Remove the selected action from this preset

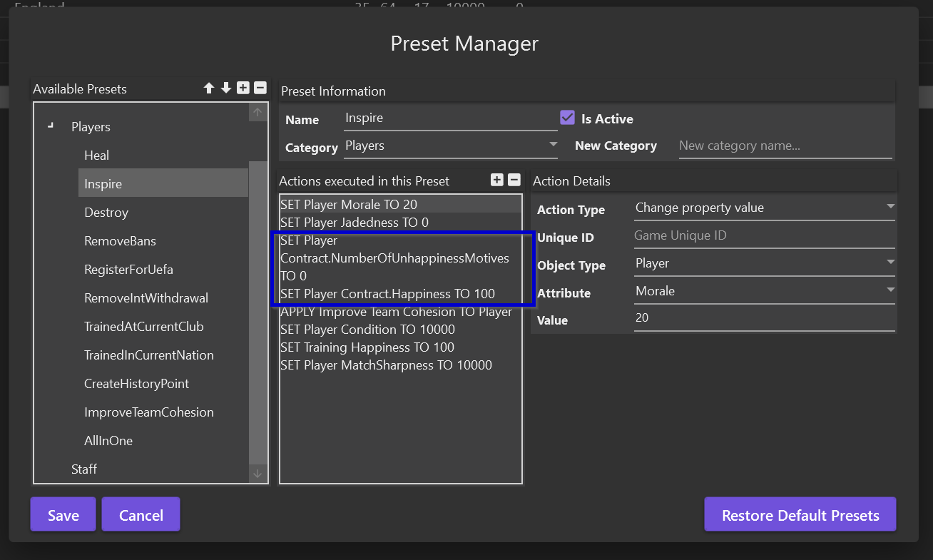point(514,180)
